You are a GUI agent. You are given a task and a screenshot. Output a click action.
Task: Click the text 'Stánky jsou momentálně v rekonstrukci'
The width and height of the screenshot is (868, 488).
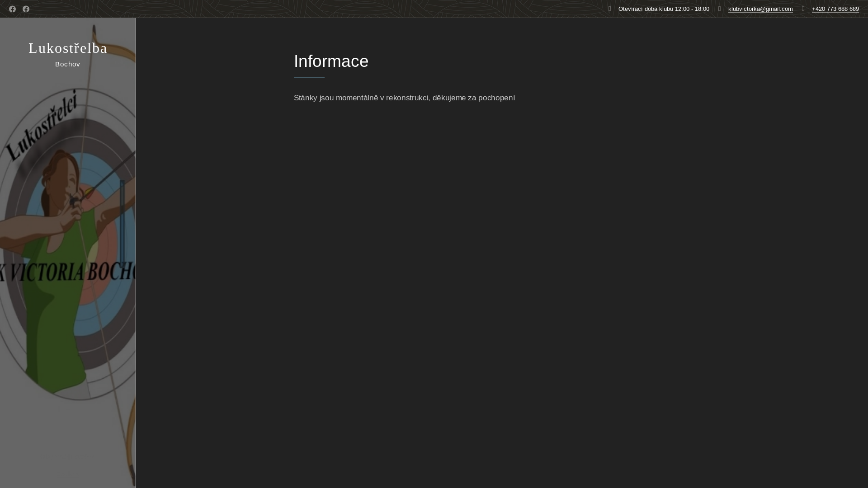click(x=361, y=98)
